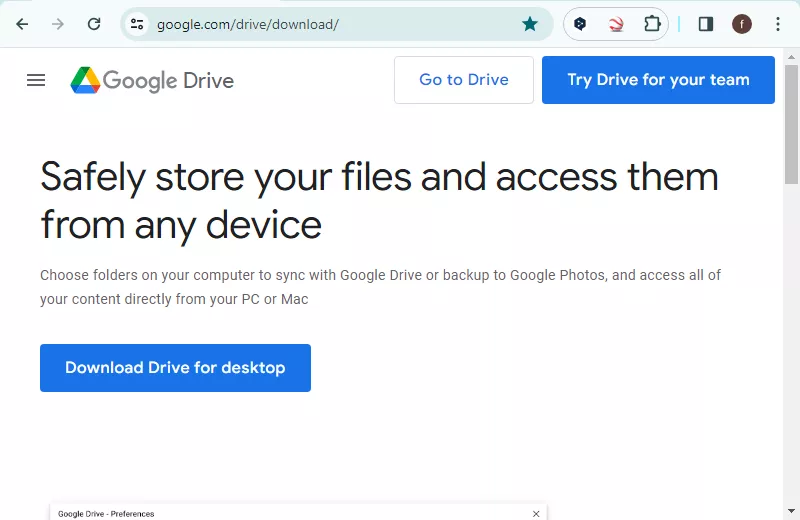Click the bookmark star icon
Screen dimensions: 800x520
530,24
